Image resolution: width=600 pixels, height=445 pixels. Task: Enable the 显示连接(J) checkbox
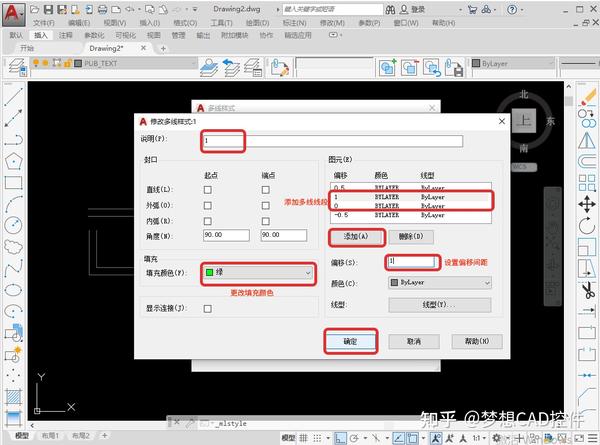(207, 308)
